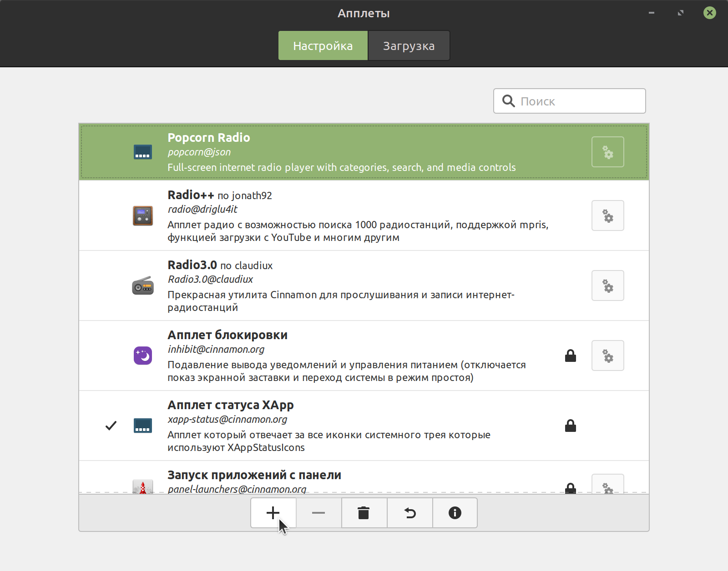Maximize the Апплеты window
The width and height of the screenshot is (728, 571).
(681, 13)
